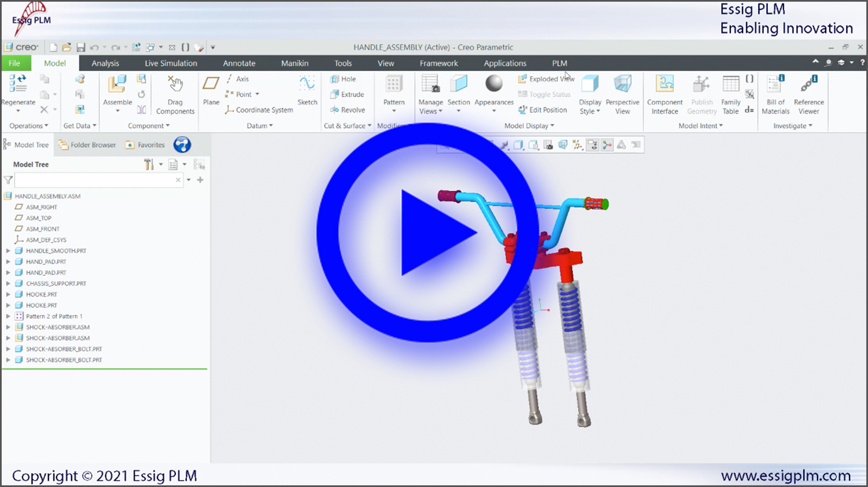
Task: Click the model tree filter search field
Action: pyautogui.click(x=99, y=180)
